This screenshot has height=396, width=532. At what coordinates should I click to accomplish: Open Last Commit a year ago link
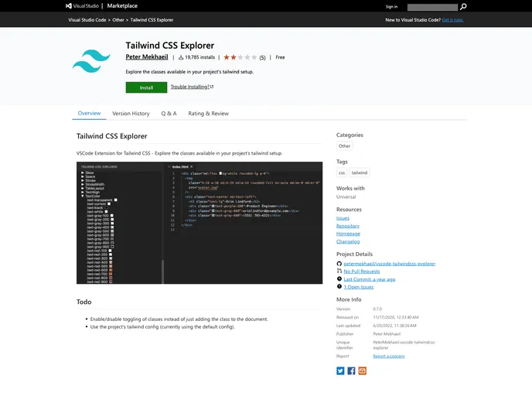point(370,279)
